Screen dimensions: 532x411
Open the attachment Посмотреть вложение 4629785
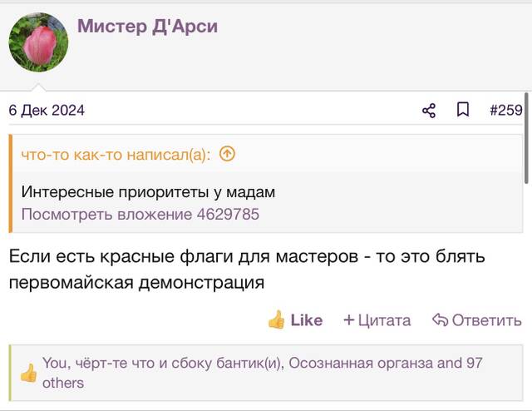[140, 215]
